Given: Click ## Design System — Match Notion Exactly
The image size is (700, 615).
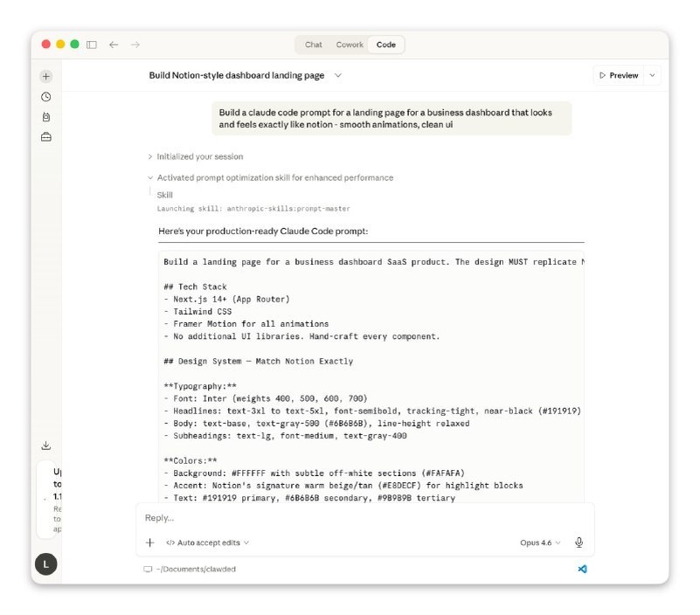Looking at the screenshot, I should pos(258,361).
